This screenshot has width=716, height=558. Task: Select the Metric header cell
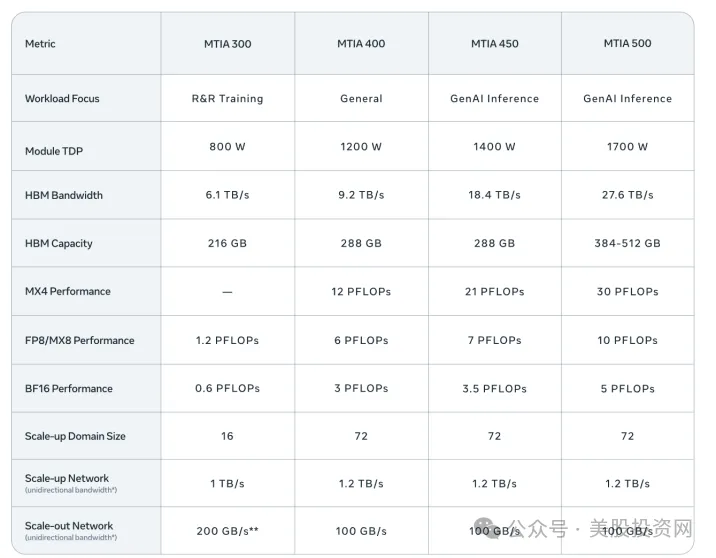(40, 44)
